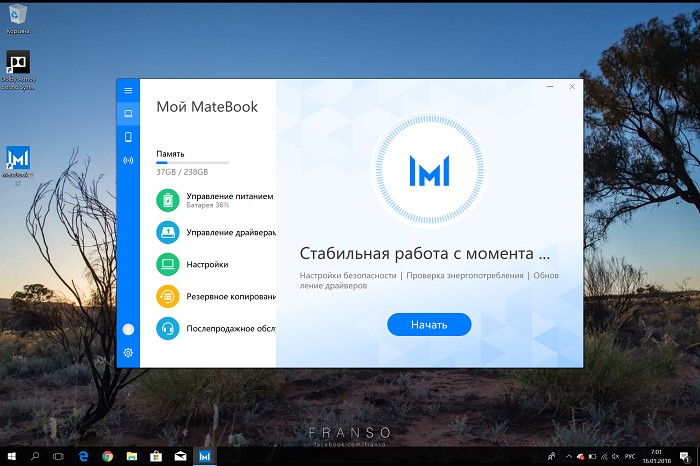Screen dimensions: 700x466
Task: Open taskbar search magnifier
Action: point(35,456)
